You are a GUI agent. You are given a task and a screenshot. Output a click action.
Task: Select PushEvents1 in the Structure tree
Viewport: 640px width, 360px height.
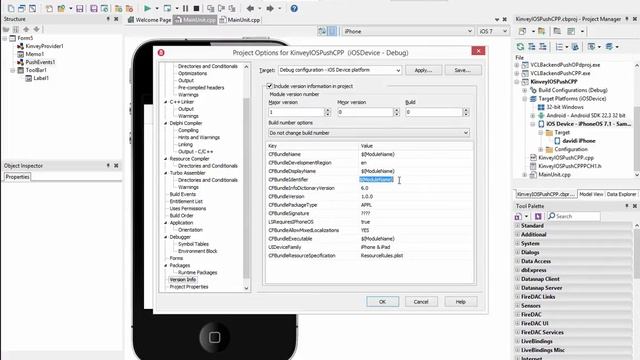point(40,62)
